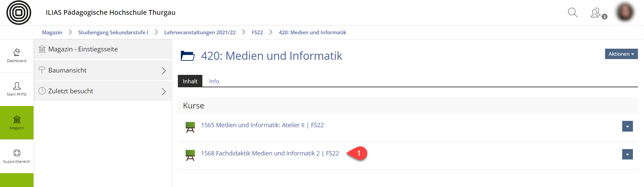Open the Aktionen dropdown
The height and width of the screenshot is (187, 644).
click(621, 54)
